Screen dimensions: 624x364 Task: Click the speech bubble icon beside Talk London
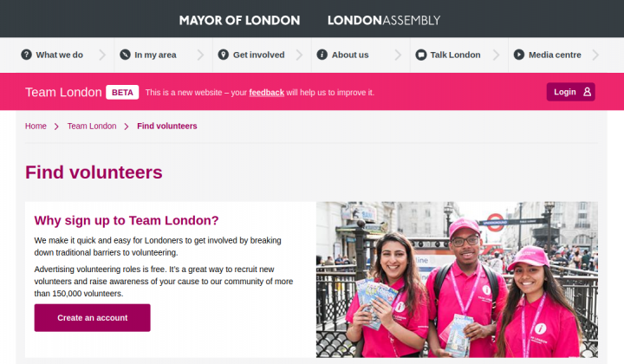pos(420,55)
